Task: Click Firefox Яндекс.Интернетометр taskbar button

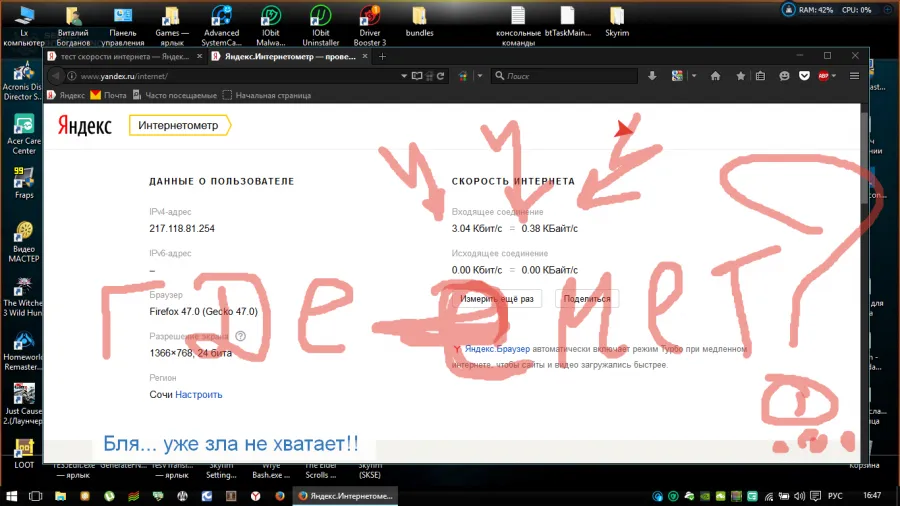Action: pyautogui.click(x=346, y=496)
